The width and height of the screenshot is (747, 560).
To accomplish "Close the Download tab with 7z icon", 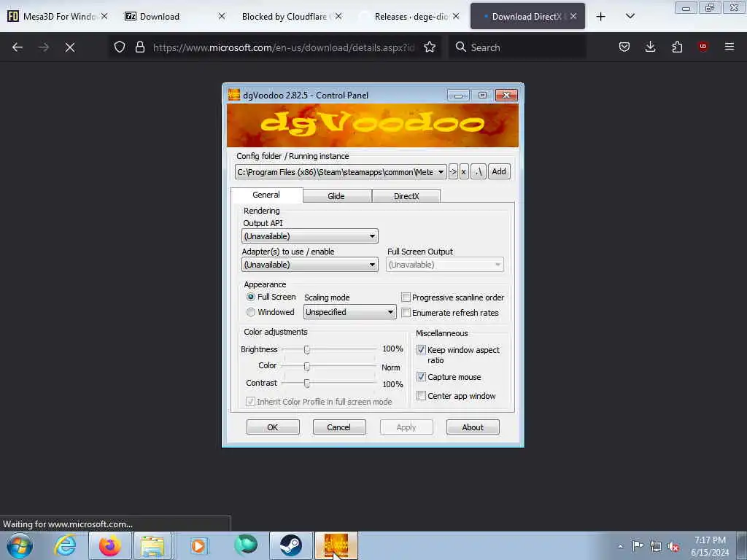I will click(x=222, y=16).
